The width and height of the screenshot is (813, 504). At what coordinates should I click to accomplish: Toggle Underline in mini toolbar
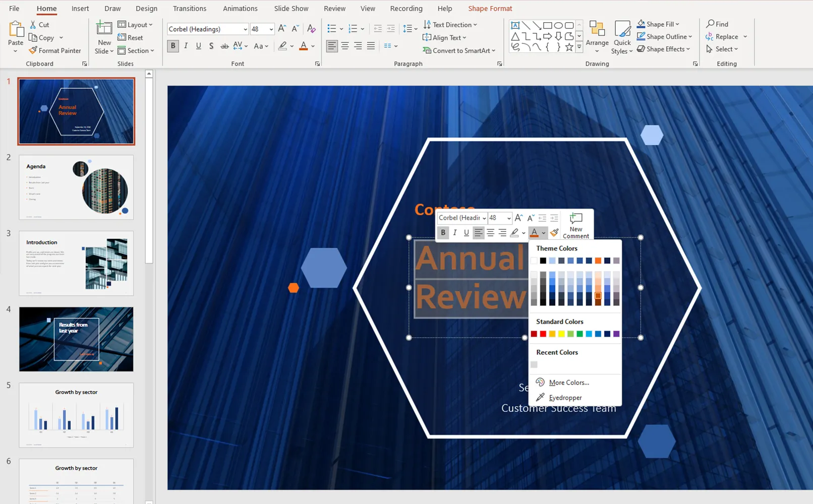(x=466, y=232)
